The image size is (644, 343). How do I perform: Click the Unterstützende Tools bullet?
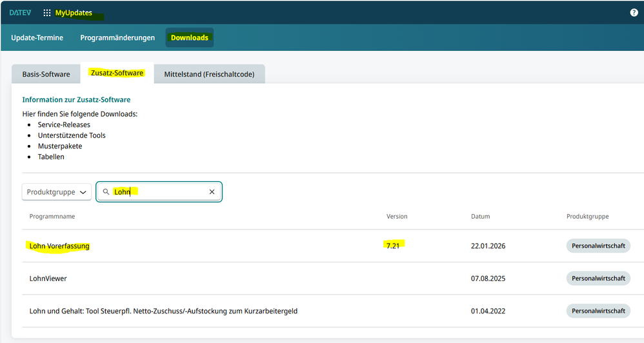(x=72, y=135)
